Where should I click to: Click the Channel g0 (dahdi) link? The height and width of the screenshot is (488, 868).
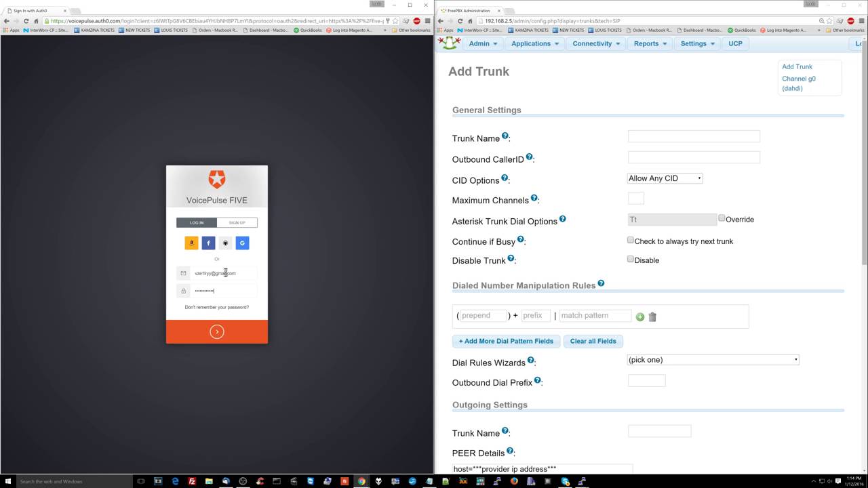(x=799, y=83)
